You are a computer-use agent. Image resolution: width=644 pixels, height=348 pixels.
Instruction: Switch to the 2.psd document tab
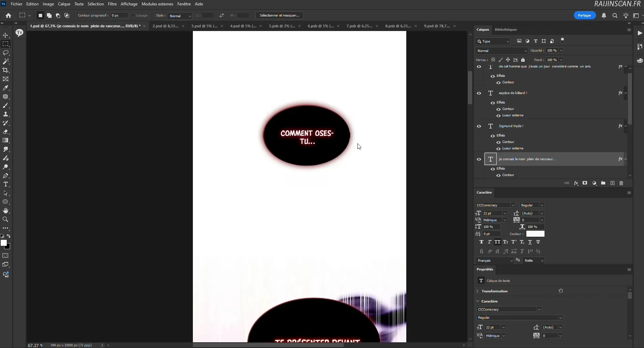pos(165,26)
